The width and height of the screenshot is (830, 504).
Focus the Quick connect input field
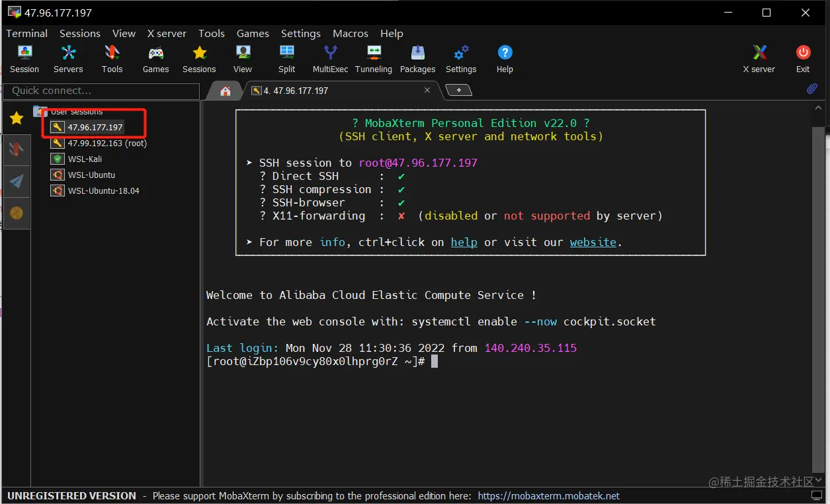coord(101,91)
